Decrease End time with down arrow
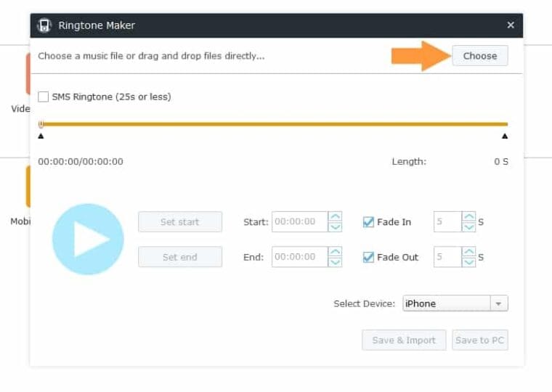 click(x=335, y=262)
